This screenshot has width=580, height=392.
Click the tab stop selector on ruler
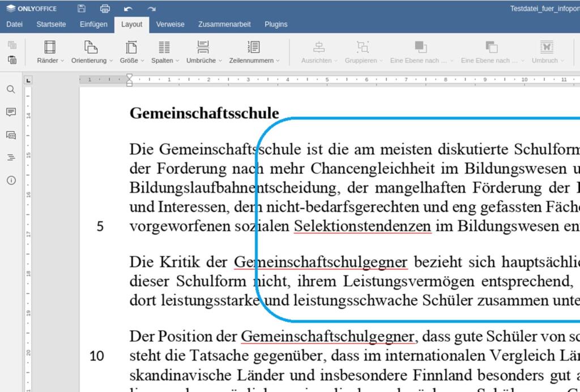28,80
